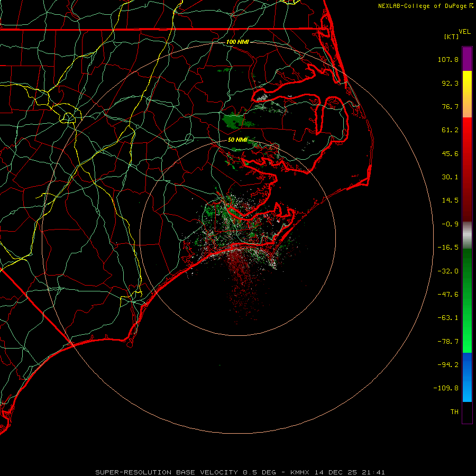The image size is (476, 476).
Task: Click the -32.0 legend value
Action: pos(448,271)
